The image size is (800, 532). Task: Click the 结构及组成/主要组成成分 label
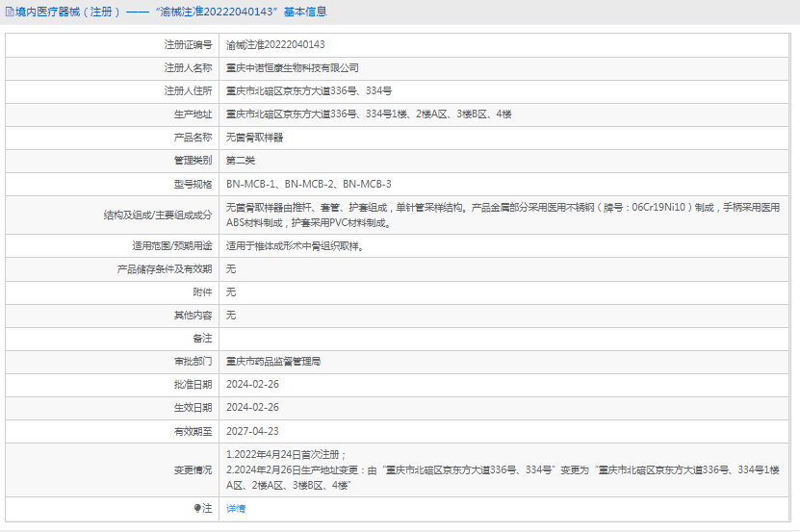click(158, 215)
